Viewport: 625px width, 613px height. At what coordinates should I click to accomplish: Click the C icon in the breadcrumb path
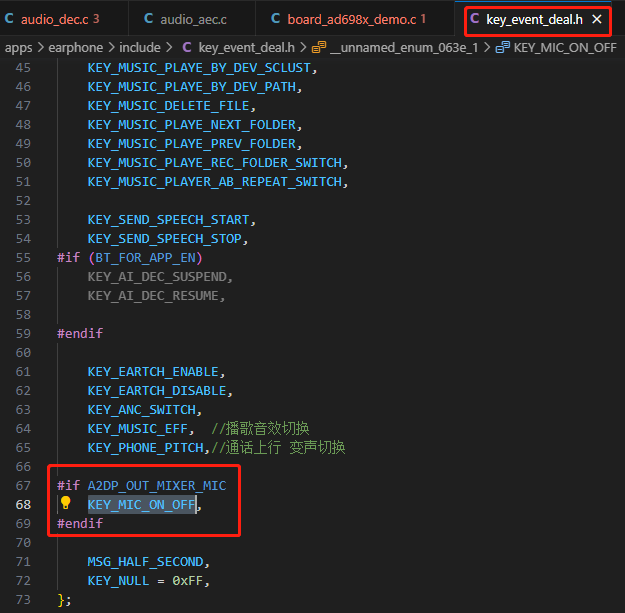point(187,47)
